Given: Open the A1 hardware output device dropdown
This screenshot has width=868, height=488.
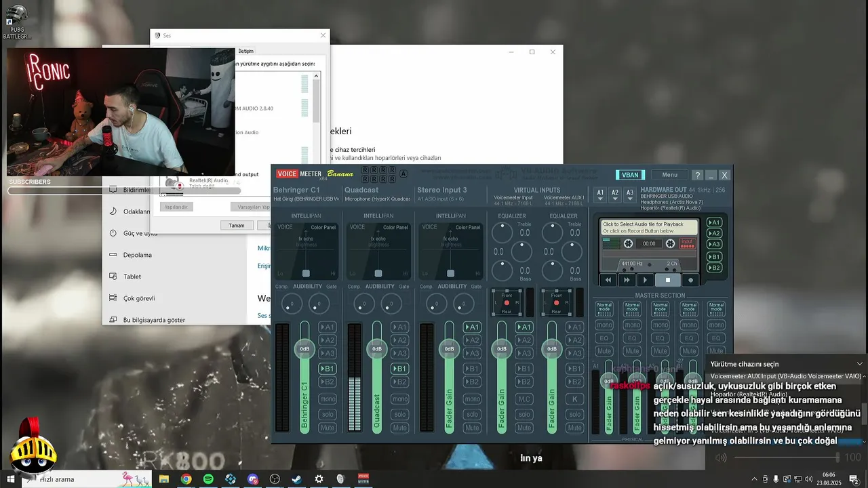Looking at the screenshot, I should click(600, 195).
